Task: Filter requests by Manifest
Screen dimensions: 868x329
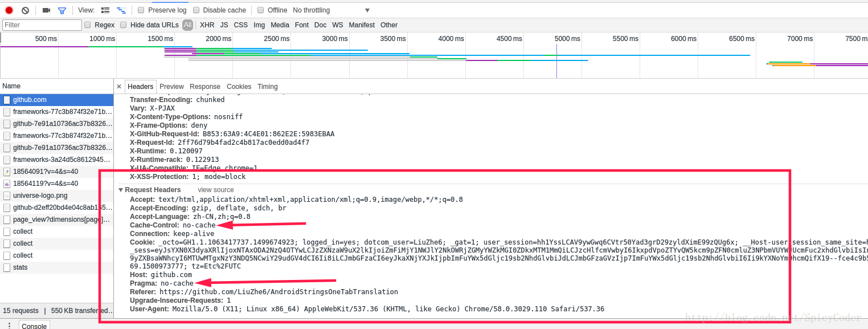Action: (362, 25)
